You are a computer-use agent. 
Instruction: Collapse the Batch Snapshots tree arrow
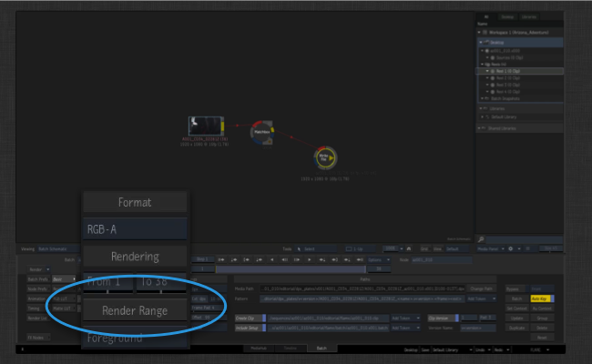point(482,98)
